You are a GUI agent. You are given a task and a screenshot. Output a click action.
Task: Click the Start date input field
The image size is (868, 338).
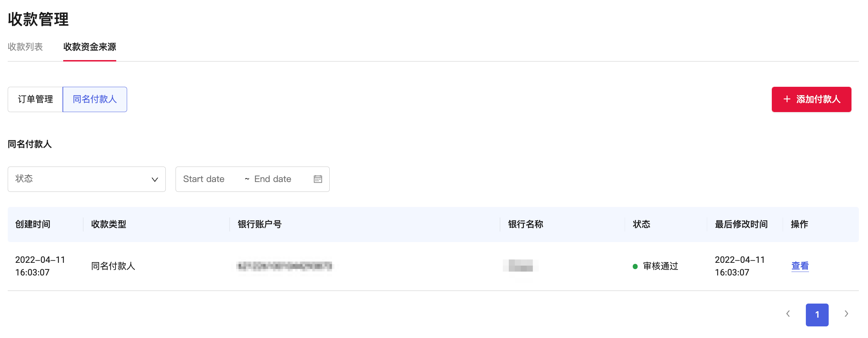pyautogui.click(x=204, y=179)
